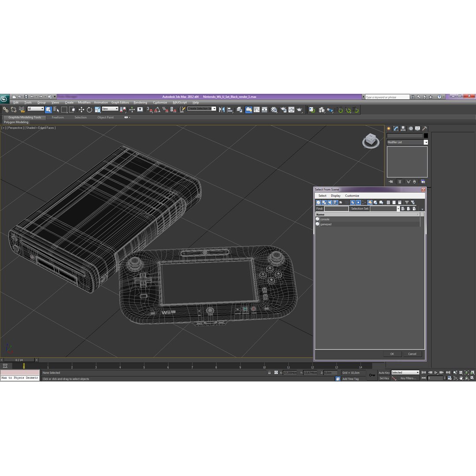Open Display menu in Select From Scene
The image size is (476, 476).
pos(335,196)
